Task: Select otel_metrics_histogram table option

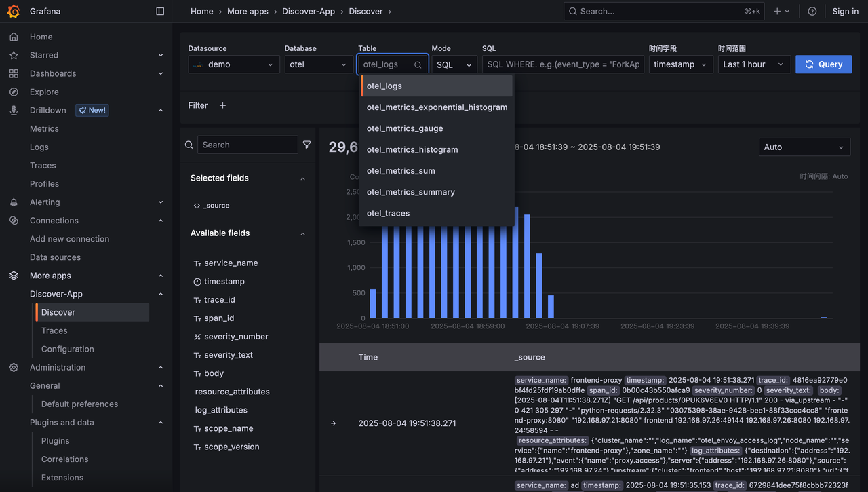Action: 437,149
